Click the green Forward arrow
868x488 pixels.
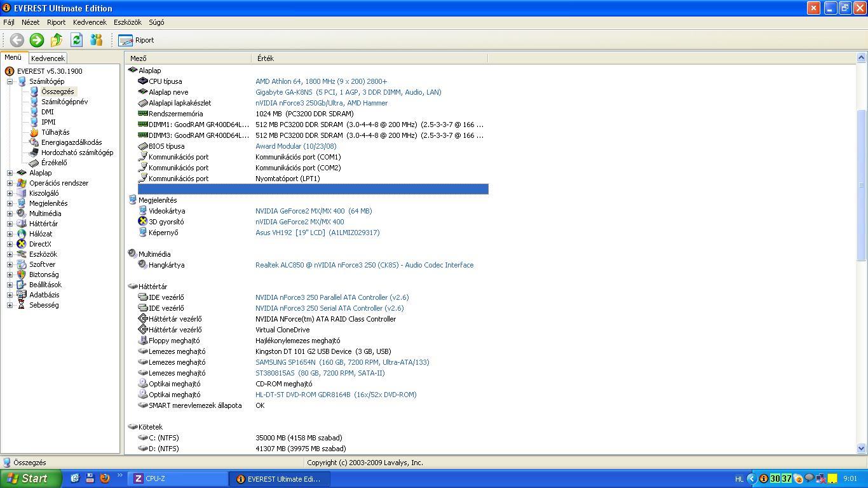coord(37,40)
